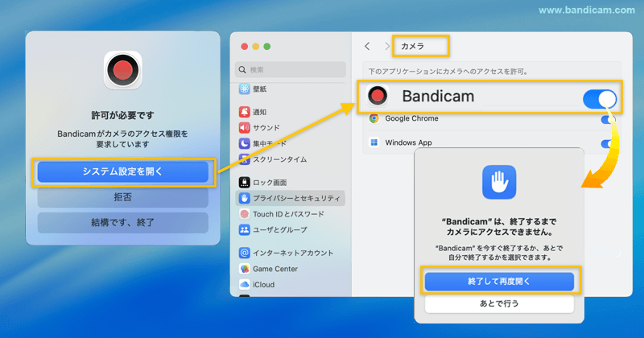Close the System Settings window with red button

[x=245, y=47]
